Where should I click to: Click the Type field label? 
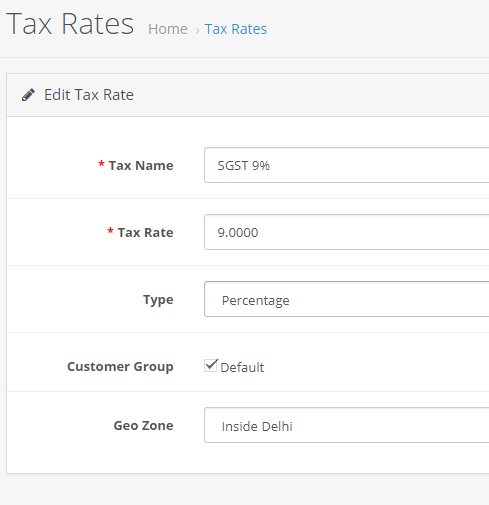(x=158, y=300)
